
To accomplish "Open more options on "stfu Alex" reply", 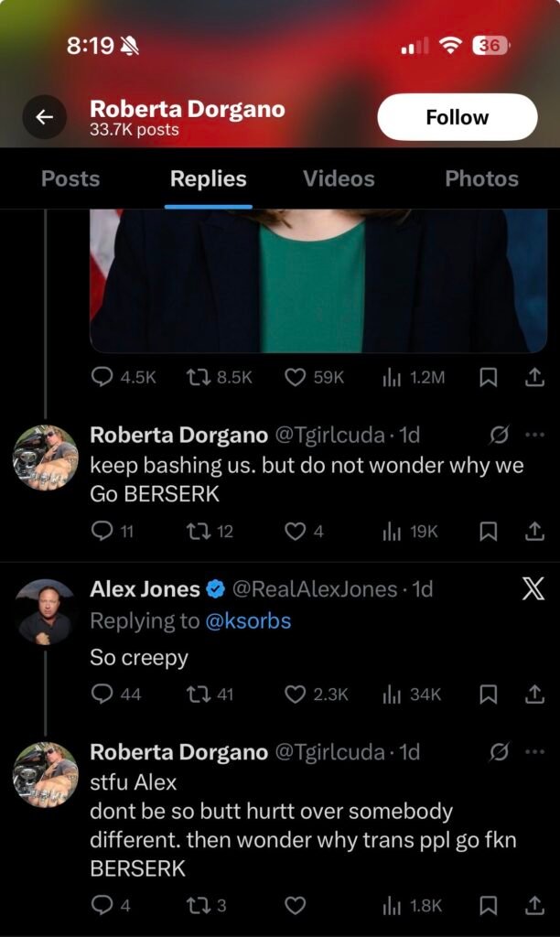I will 534,752.
